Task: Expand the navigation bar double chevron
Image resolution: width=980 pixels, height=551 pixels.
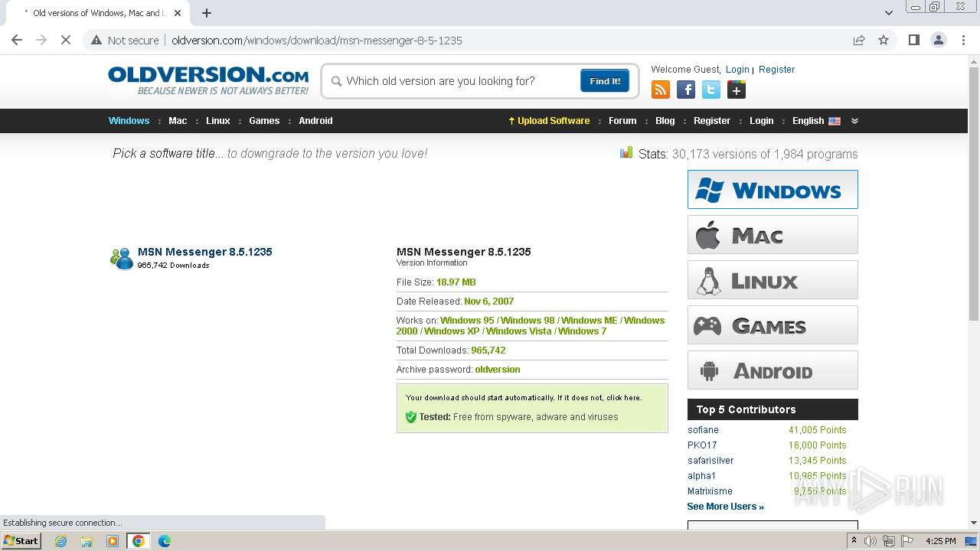Action: (854, 121)
